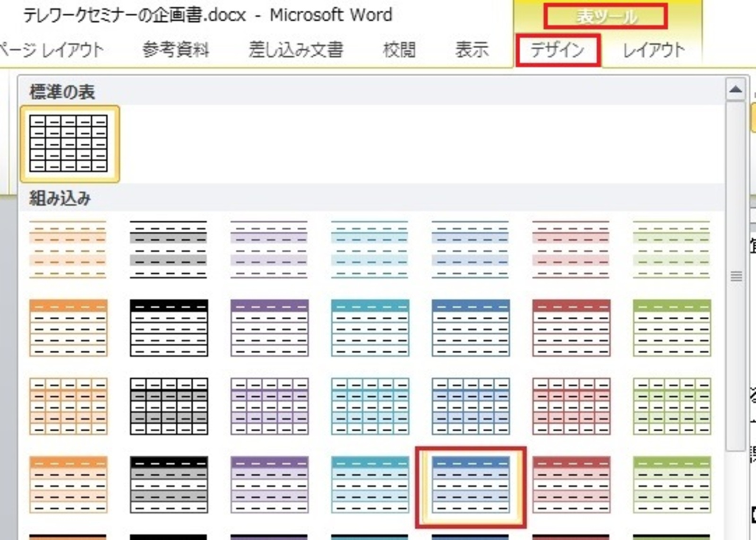756x540 pixels.
Task: Click the table styles gallery scrollbar thumb
Action: 736,277
